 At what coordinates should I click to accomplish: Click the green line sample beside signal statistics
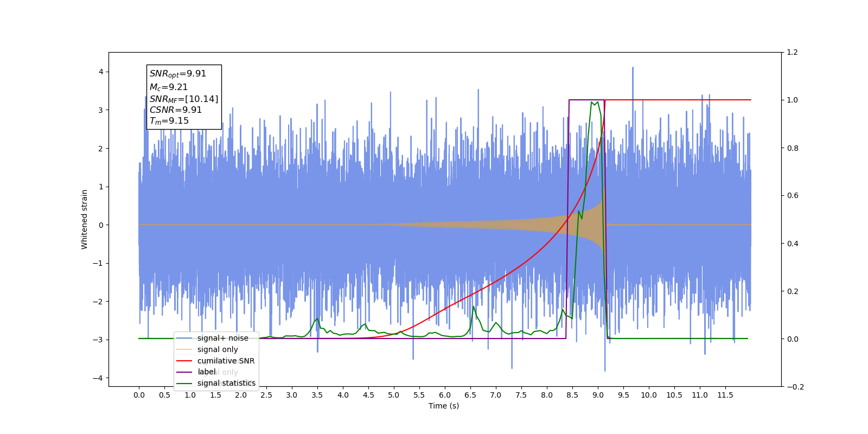pos(184,383)
